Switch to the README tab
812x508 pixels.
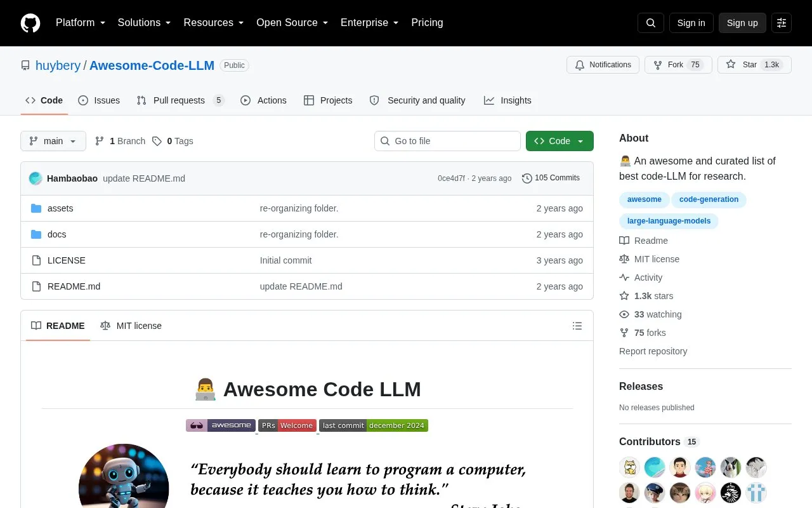pos(58,326)
